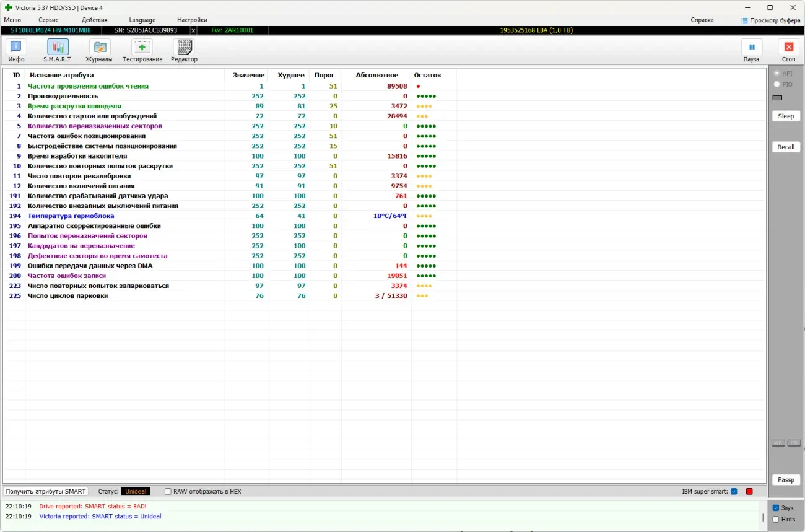805x532 pixels.
Task: Click the red indicator beside IBM super smart
Action: pyautogui.click(x=749, y=492)
